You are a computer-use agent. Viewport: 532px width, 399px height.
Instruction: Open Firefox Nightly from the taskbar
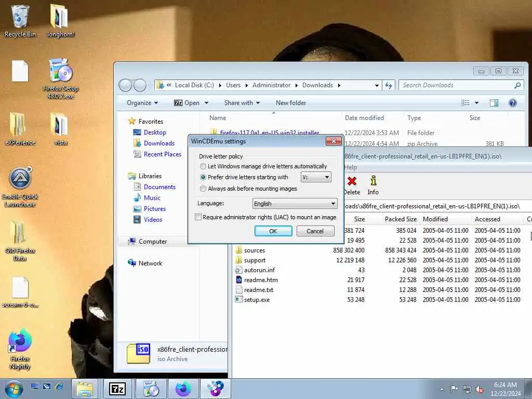coord(183,389)
